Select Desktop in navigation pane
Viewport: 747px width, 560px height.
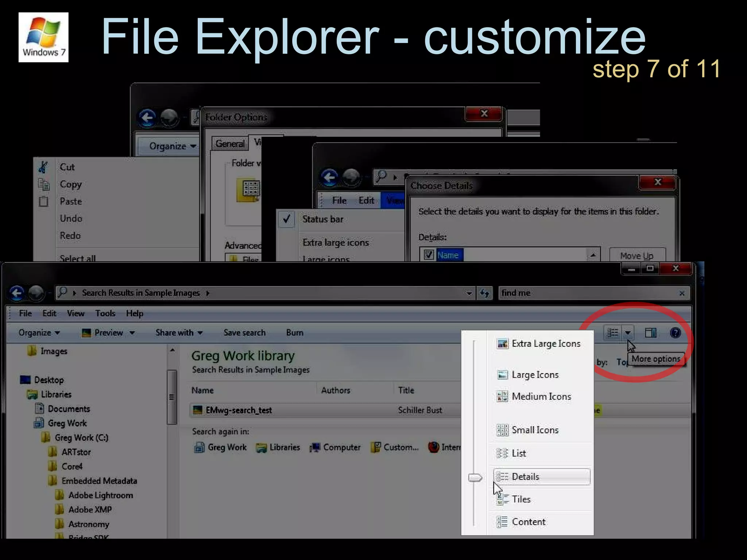point(42,380)
